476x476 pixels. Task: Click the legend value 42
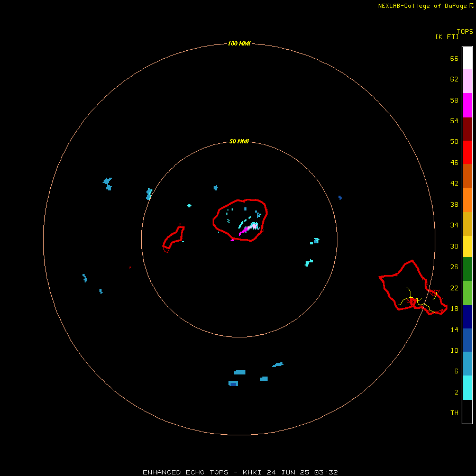[454, 183]
